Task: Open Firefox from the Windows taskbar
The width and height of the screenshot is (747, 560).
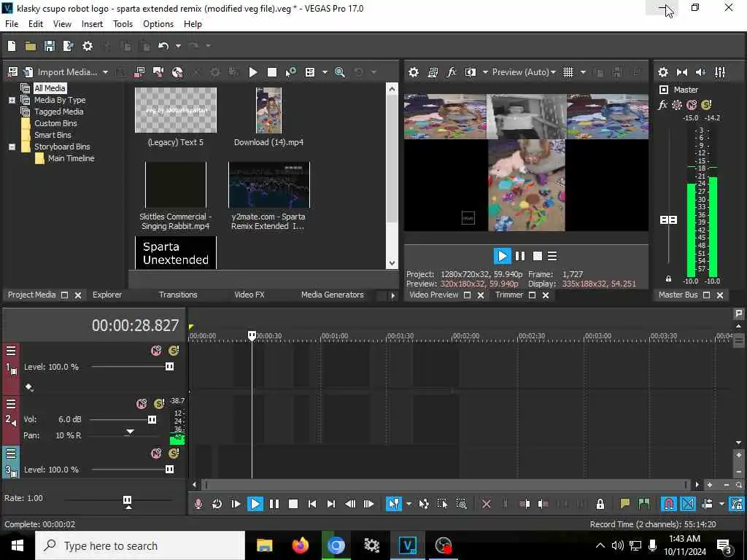Action: point(300,545)
